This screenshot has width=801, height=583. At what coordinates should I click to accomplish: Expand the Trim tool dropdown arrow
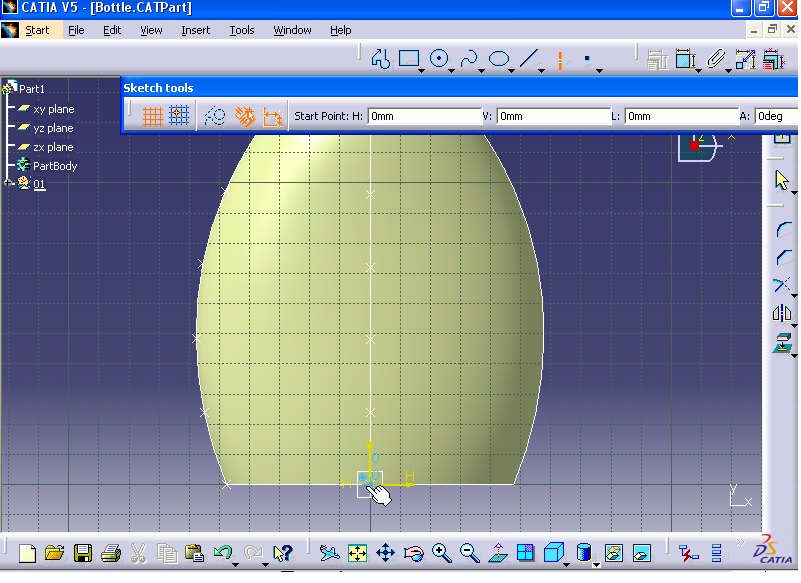click(x=794, y=295)
